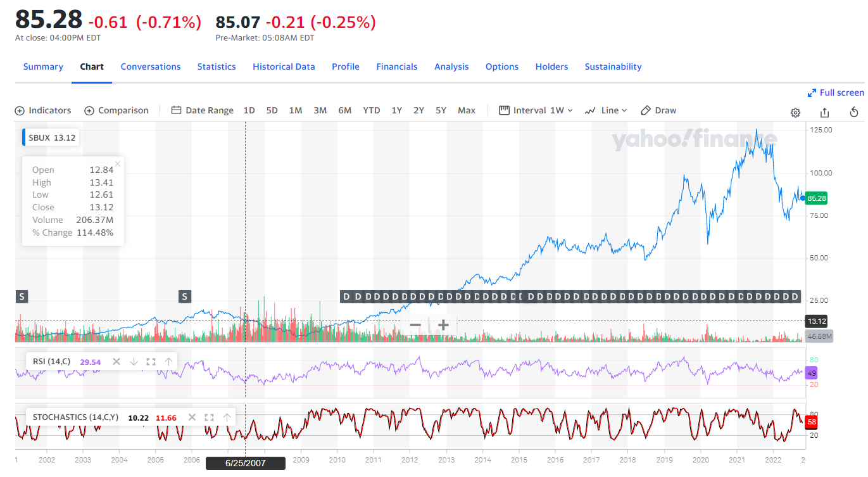The height and width of the screenshot is (477, 868).
Task: Click the Volume 206.37M tooltip row
Action: click(73, 220)
